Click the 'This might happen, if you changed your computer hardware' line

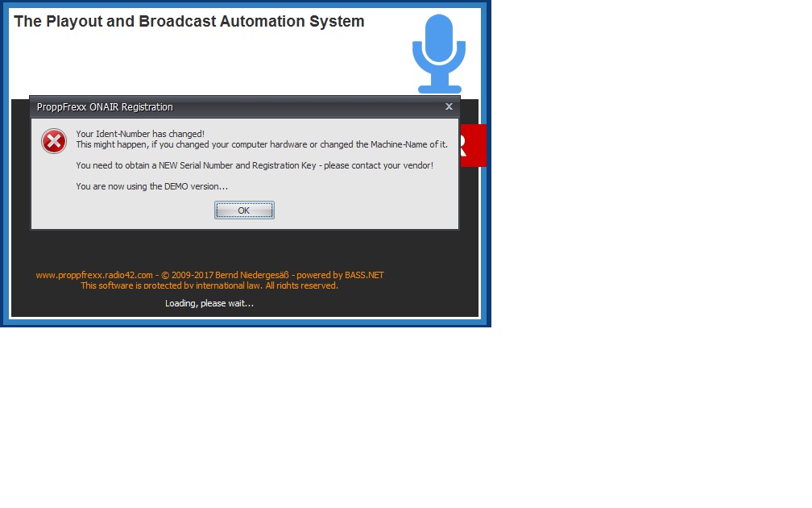(x=262, y=144)
